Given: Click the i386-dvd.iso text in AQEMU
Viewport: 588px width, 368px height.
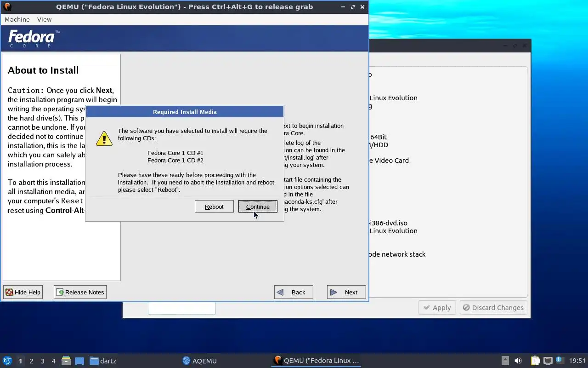Looking at the screenshot, I should [388, 223].
